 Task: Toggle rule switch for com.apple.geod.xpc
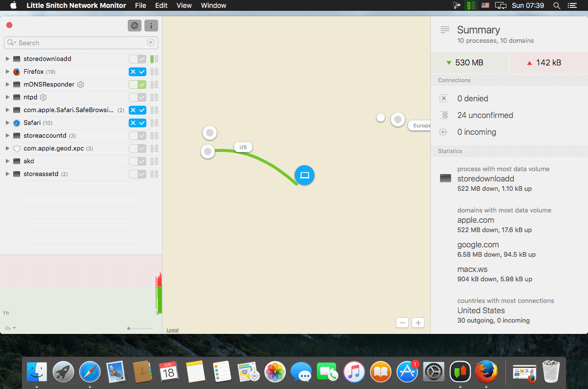coord(137,149)
